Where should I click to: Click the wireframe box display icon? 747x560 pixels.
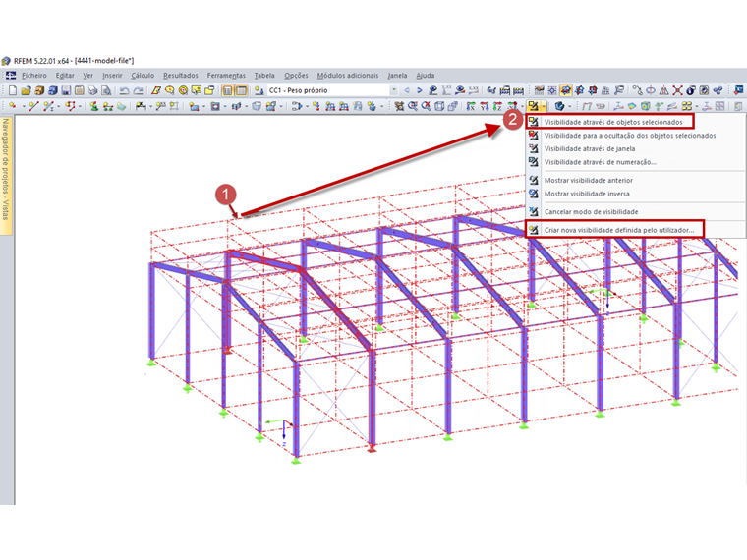pyautogui.click(x=439, y=106)
